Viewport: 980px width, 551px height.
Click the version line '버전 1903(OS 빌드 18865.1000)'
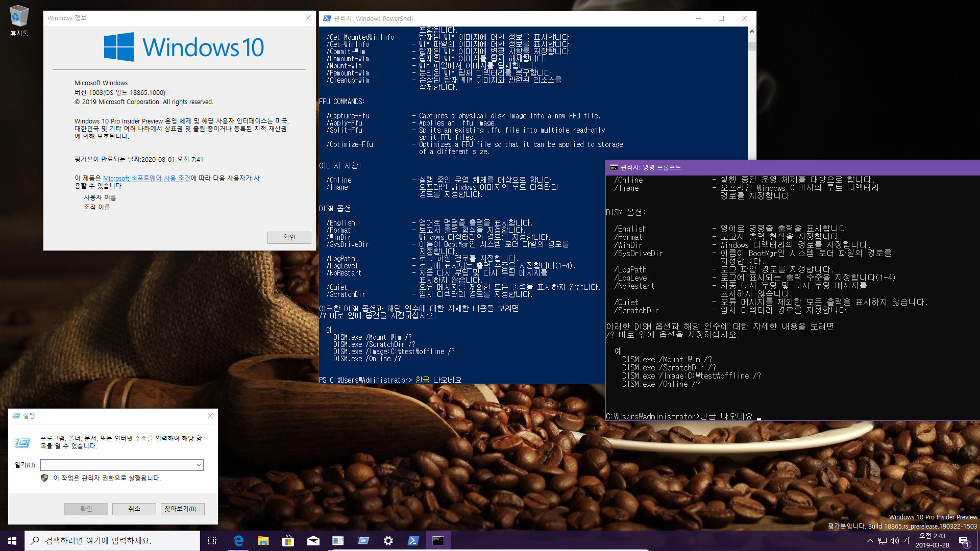120,92
